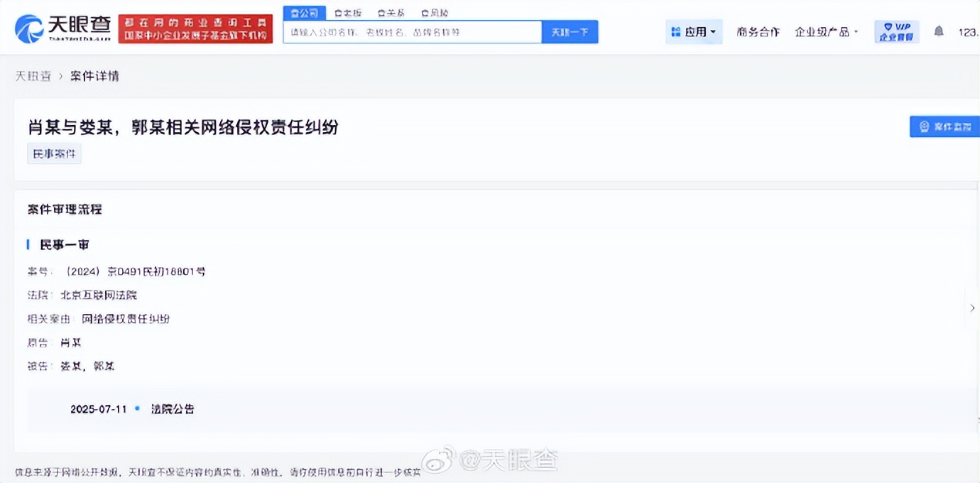Open the 法院公告 entry
This screenshot has width=980, height=483.
pyautogui.click(x=173, y=409)
